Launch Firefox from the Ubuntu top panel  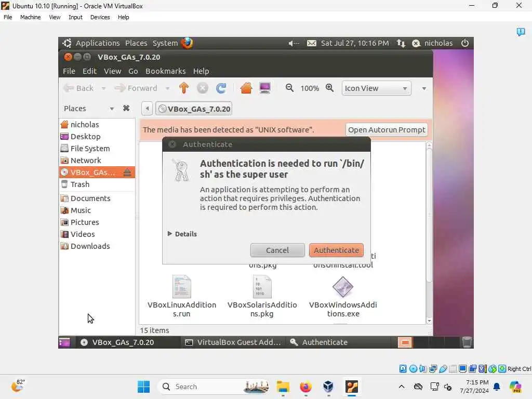pos(187,43)
